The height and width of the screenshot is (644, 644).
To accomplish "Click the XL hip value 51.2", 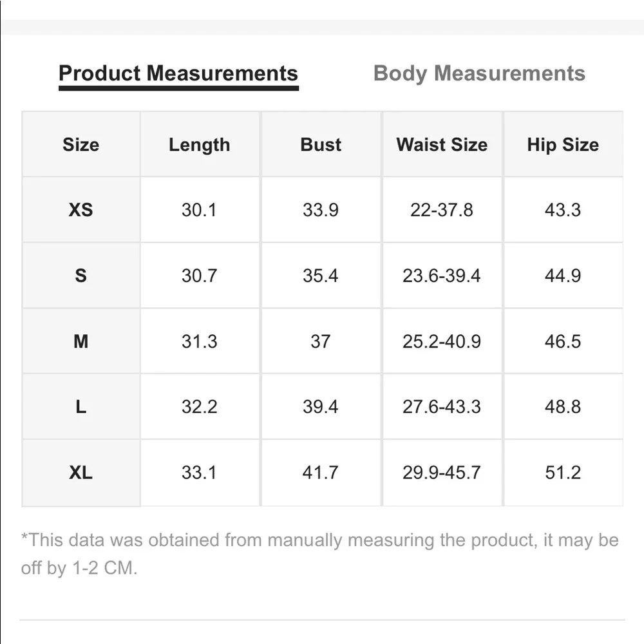I will click(x=563, y=473).
